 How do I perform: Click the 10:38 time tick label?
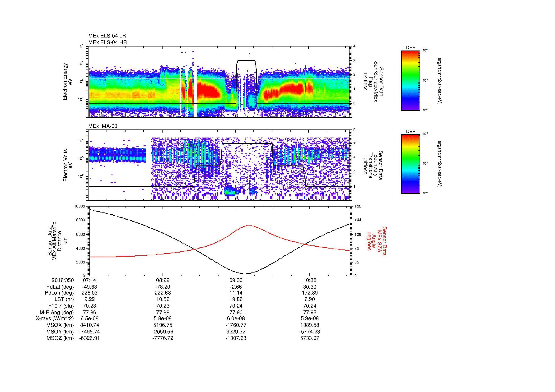click(310, 280)
